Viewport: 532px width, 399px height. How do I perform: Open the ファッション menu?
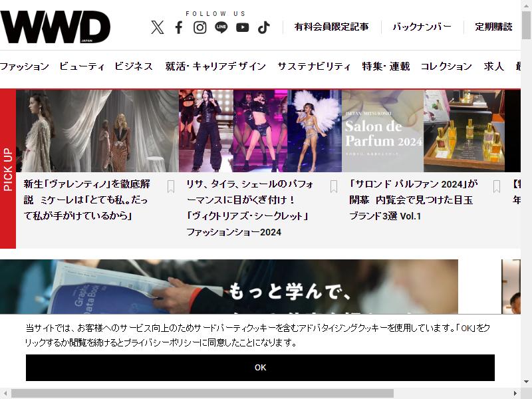25,66
